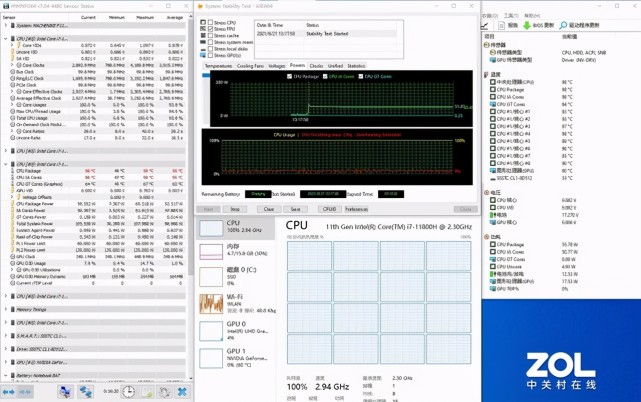Screen dimensions: 641x402
Task: Switch to the Cooling Fans tab
Action: point(250,66)
